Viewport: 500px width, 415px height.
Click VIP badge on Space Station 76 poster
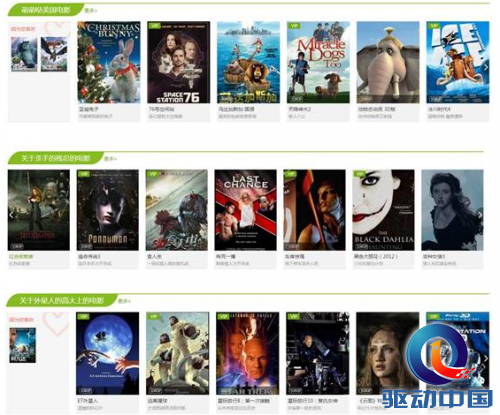pyautogui.click(x=154, y=25)
